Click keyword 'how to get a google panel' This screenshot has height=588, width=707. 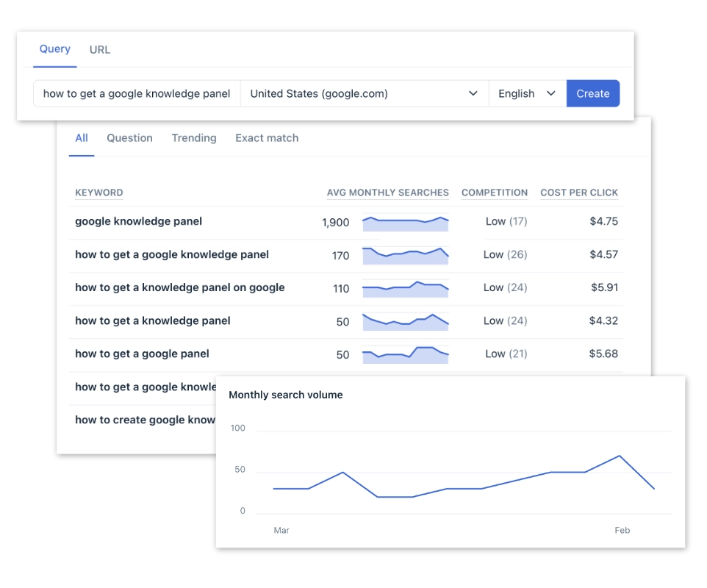point(142,354)
